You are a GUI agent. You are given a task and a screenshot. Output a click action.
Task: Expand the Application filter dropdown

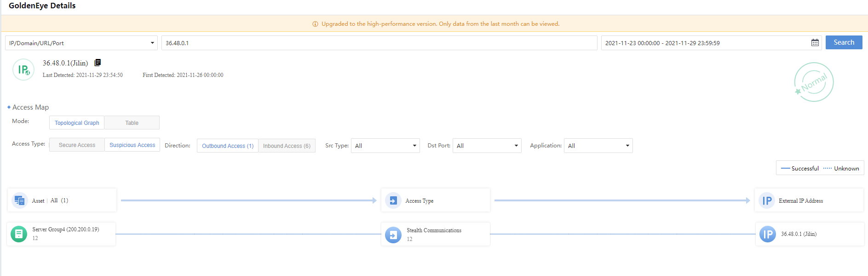tap(598, 146)
